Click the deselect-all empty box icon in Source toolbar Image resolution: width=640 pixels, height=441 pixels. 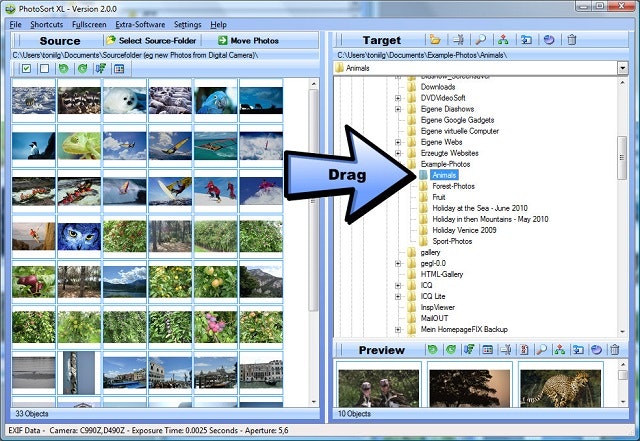(44, 69)
